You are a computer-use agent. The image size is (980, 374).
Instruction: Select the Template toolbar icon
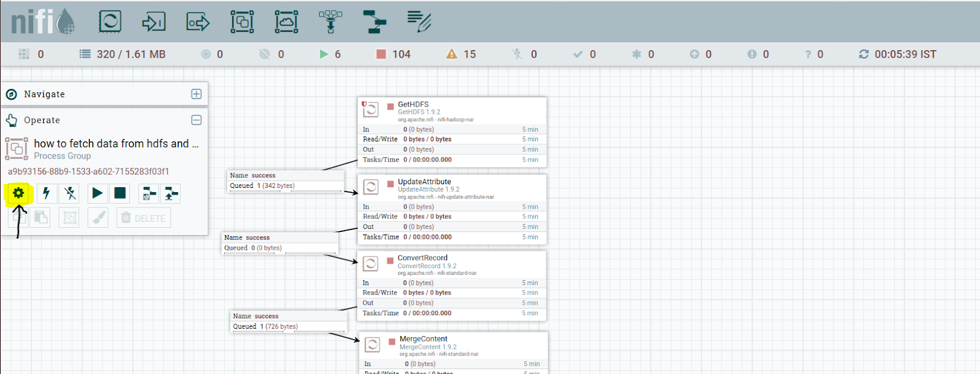point(374,22)
